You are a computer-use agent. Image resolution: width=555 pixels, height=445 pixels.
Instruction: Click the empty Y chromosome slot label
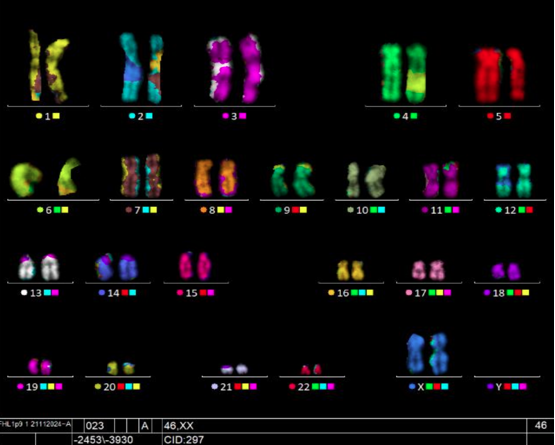click(x=499, y=387)
